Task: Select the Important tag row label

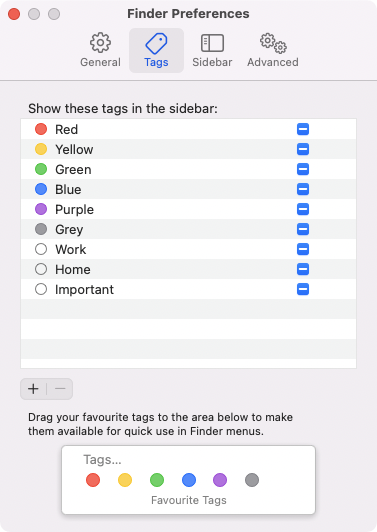Action: click(x=84, y=289)
